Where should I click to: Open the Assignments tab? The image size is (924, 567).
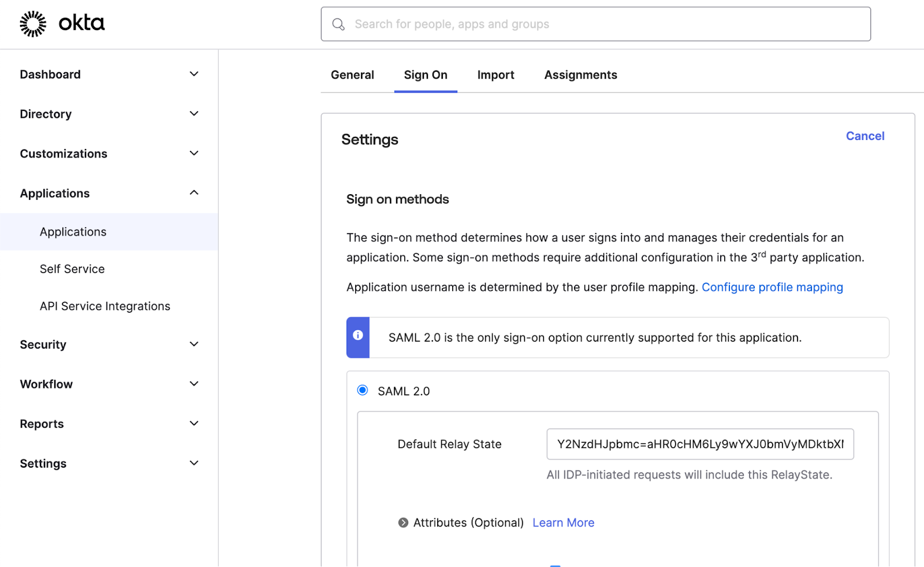(x=580, y=75)
